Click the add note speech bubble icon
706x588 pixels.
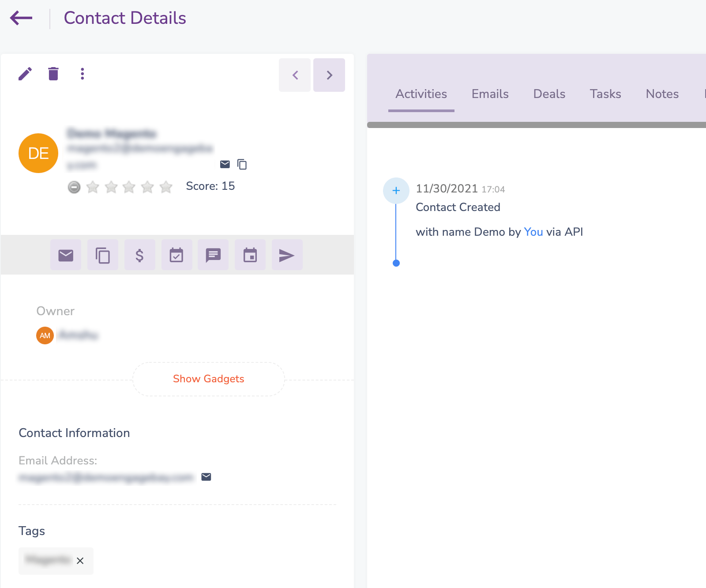click(x=213, y=255)
